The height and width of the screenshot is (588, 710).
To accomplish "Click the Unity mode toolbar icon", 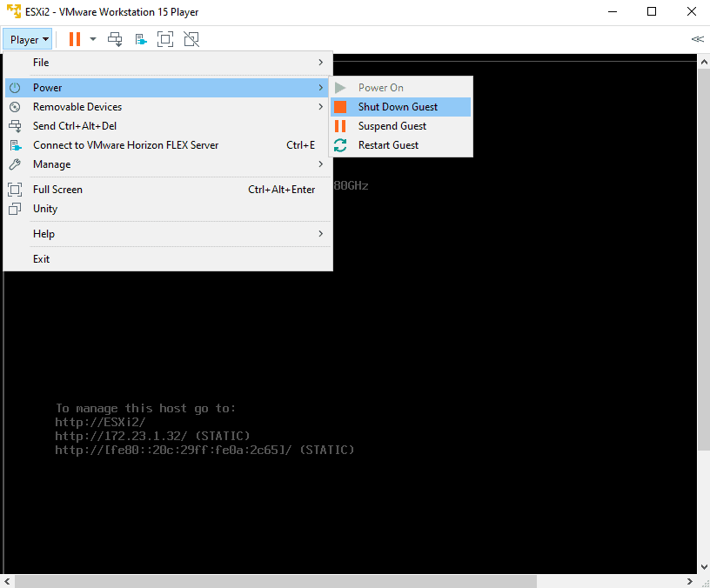I will point(191,39).
